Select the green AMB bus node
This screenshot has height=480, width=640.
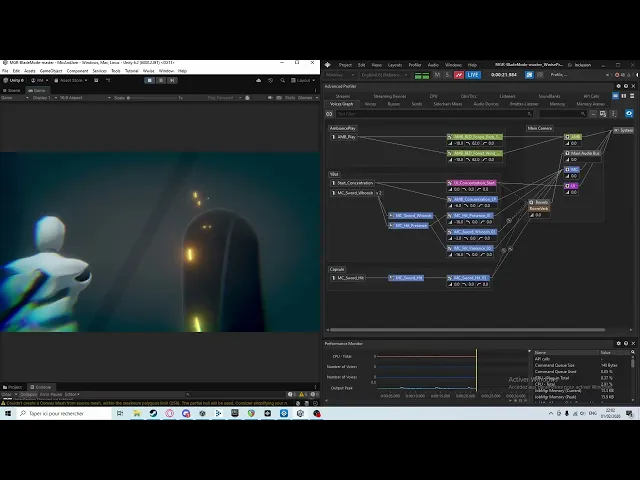pyautogui.click(x=573, y=137)
